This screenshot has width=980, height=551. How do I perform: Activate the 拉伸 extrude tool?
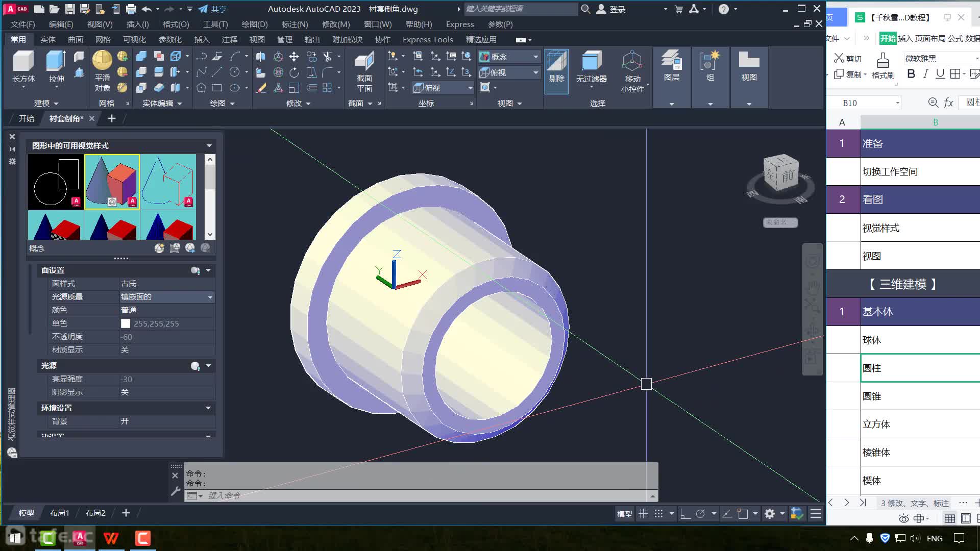click(x=56, y=66)
